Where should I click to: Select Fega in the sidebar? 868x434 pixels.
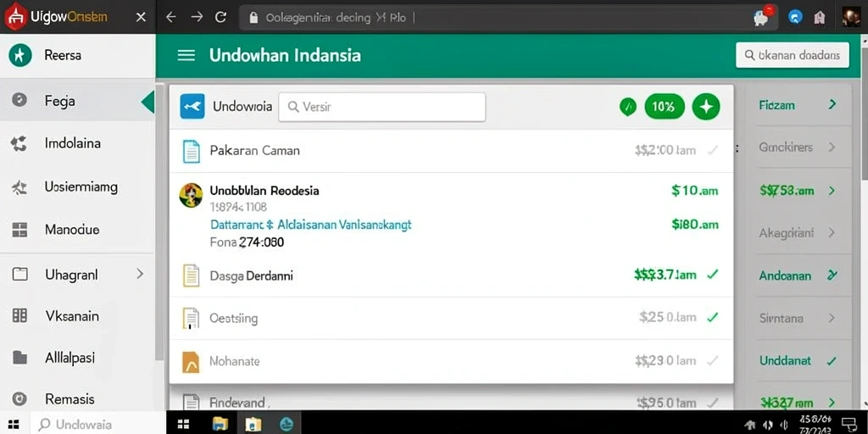click(x=77, y=101)
